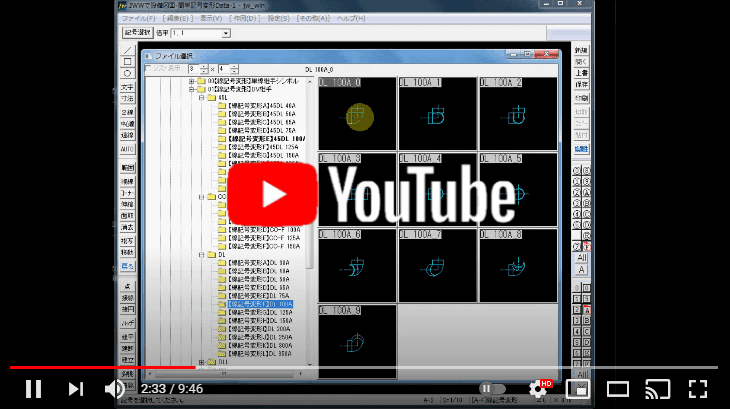Select the DL_100A_0 symbol thumbnail
730x409 pixels.
click(357, 114)
